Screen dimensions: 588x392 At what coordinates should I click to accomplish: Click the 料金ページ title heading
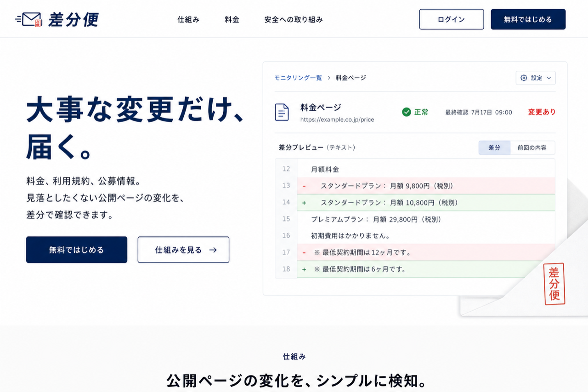[321, 108]
